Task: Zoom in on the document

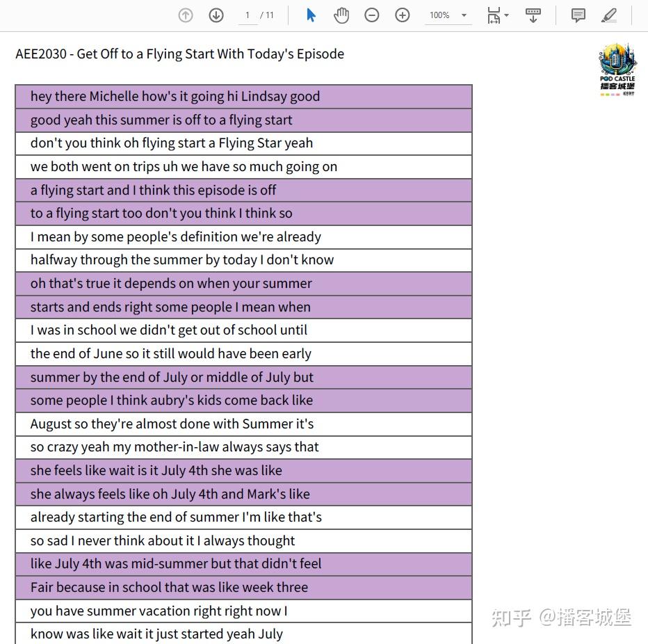Action: [402, 15]
